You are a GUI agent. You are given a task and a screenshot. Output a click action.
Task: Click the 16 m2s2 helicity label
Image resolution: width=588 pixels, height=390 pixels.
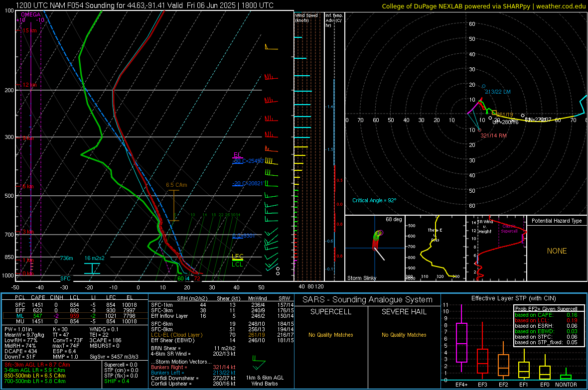(95, 258)
